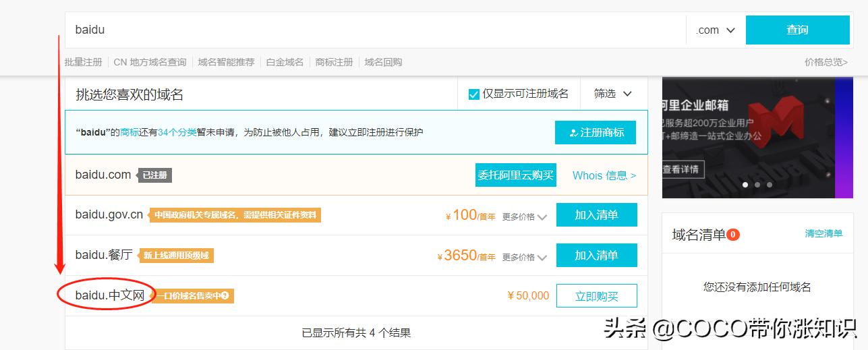This screenshot has height=350, width=868.
Task: Click 立即购买 for baidu.中文网
Action: (x=596, y=296)
